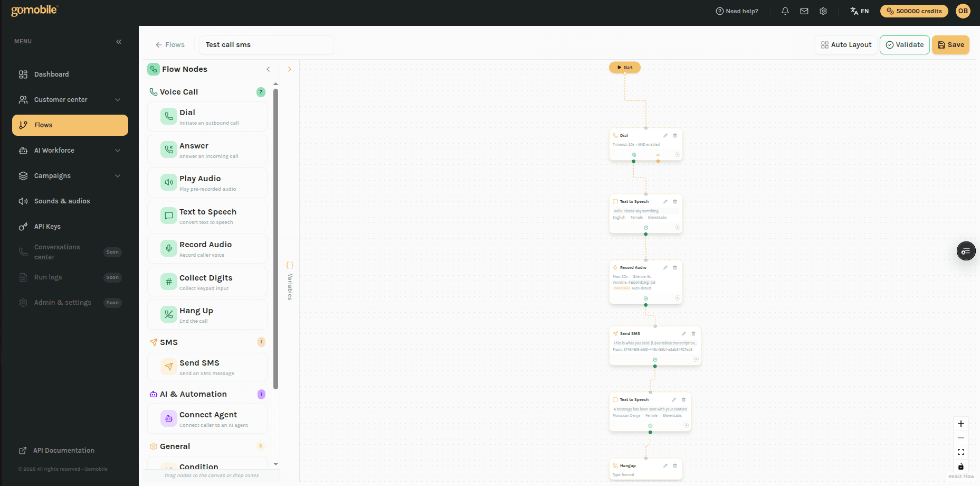Select the Connect Agent node icon

pos(168,418)
